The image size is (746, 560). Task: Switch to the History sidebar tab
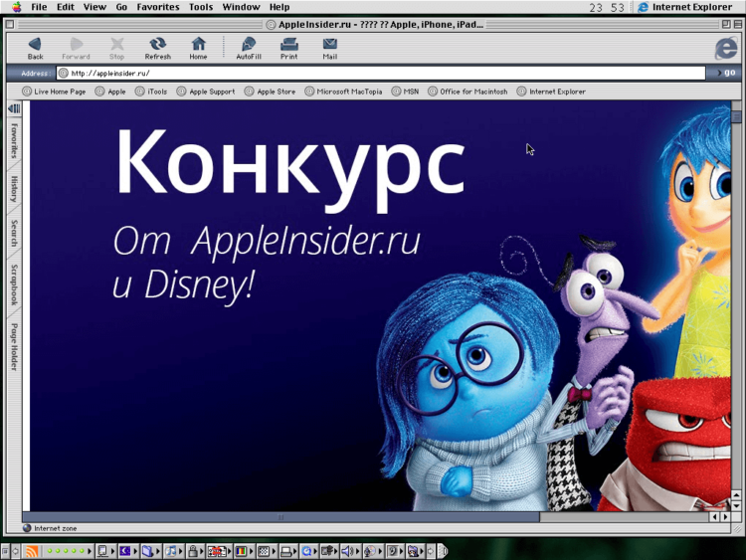14,189
